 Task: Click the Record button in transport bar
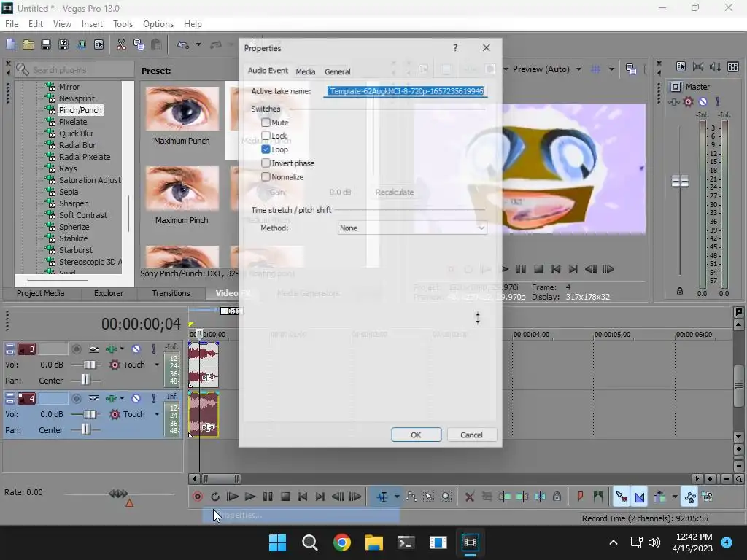point(198,497)
